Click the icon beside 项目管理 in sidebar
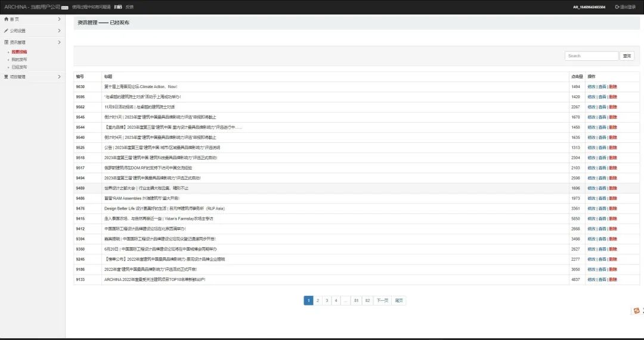 point(6,77)
